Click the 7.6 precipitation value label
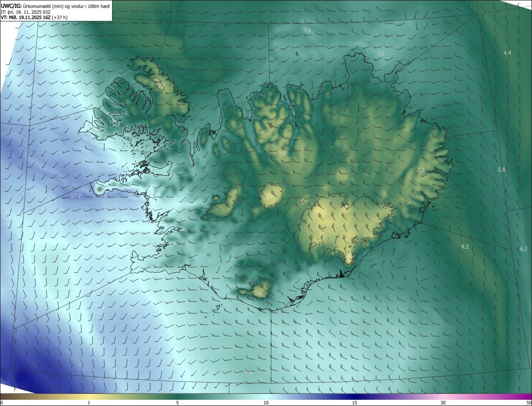 coord(381,54)
